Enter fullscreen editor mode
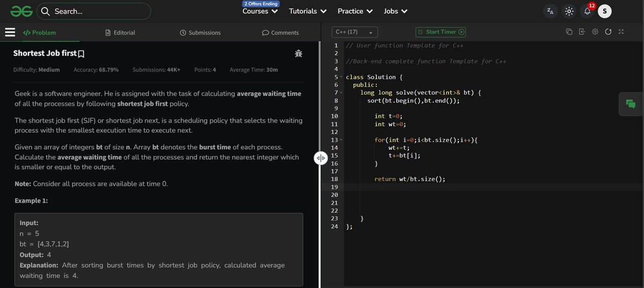644x288 pixels. [x=621, y=32]
